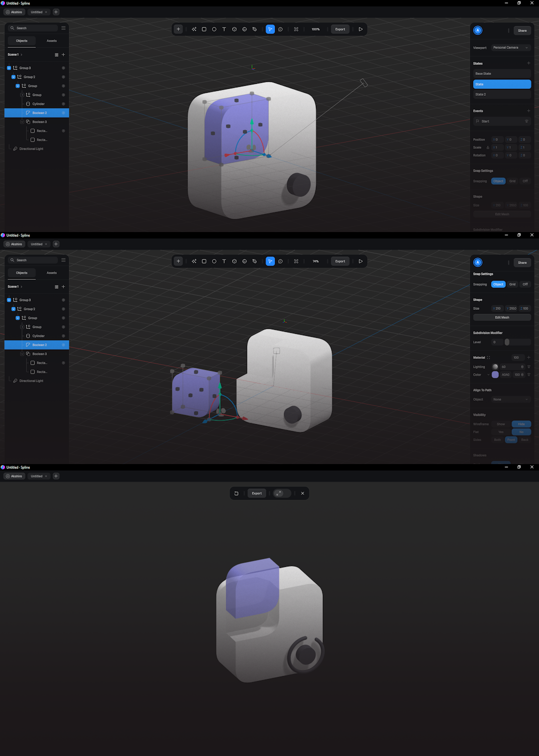The width and height of the screenshot is (539, 756).
Task: Close the preview with the X icon
Action: coord(302,494)
